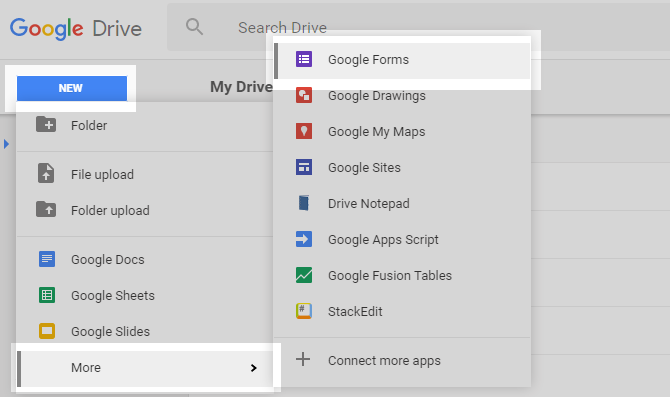Choose Google Forms from the submenu
670x397 pixels.
click(x=402, y=60)
